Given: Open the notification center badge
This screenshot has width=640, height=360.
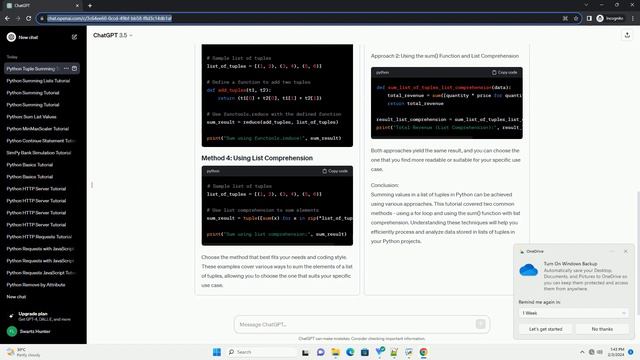Looking at the screenshot, I should pyautogui.click(x=631, y=352).
